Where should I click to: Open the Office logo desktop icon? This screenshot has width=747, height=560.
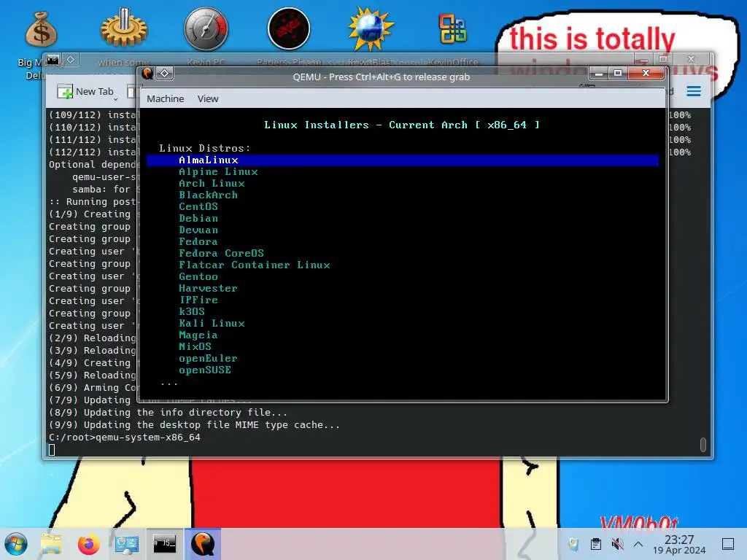pos(452,28)
